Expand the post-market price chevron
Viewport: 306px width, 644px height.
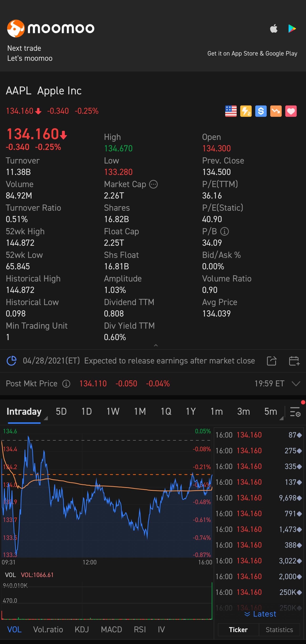tap(296, 383)
